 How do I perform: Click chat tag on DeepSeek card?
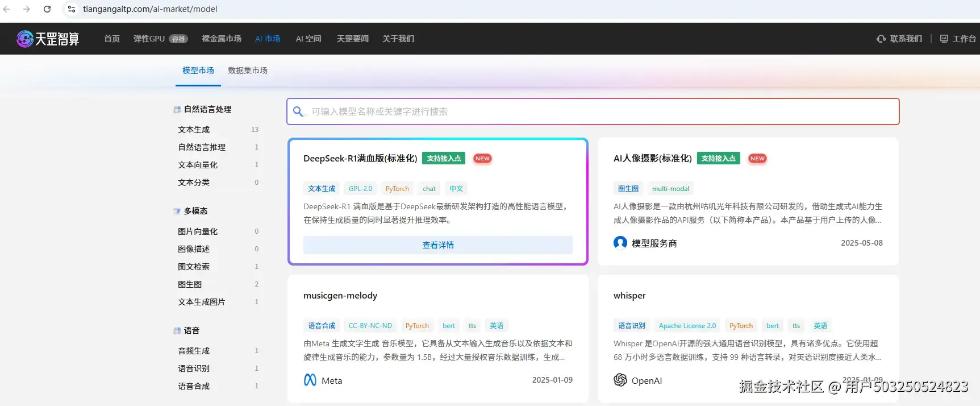pos(429,189)
